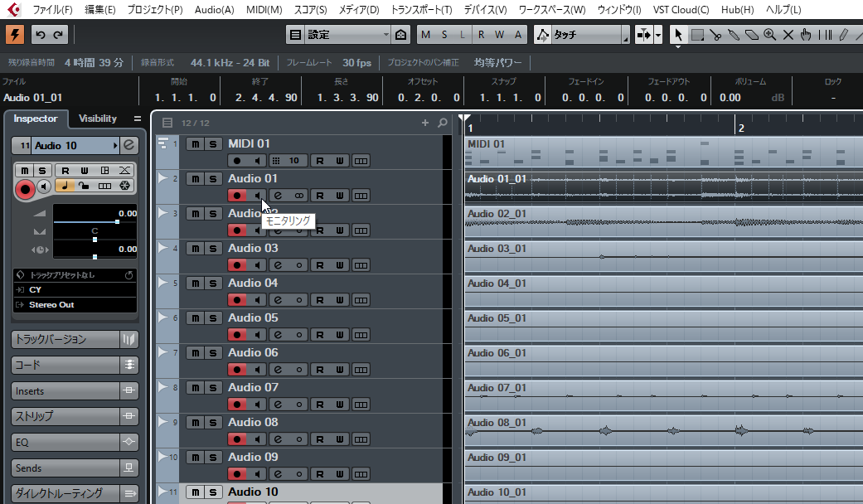
Task: Open the setup window layout icon
Action: [x=296, y=35]
